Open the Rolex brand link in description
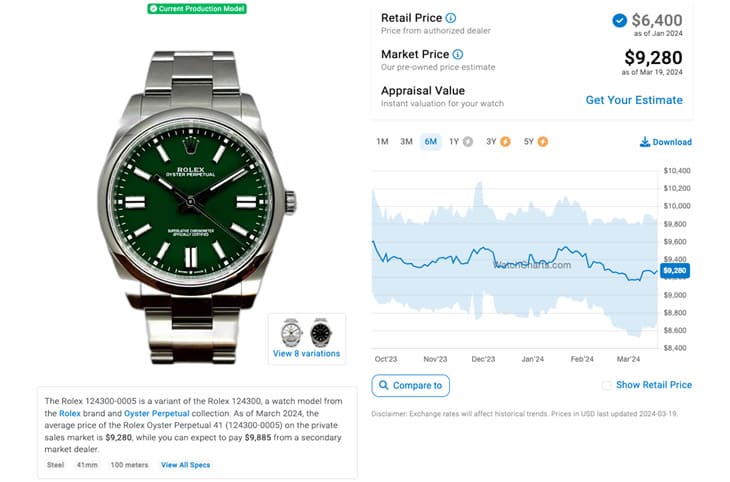Screen dimensions: 730x482 [70, 413]
